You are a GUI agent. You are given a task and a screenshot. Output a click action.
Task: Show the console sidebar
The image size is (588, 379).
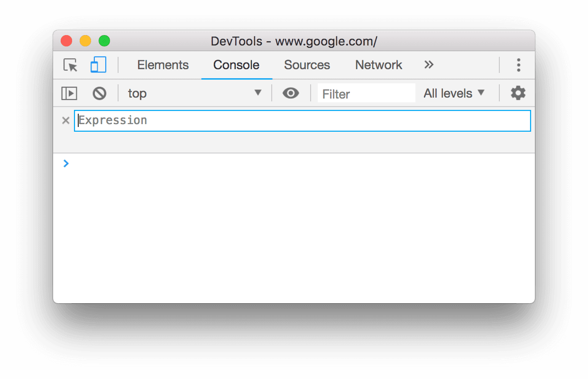tap(69, 93)
